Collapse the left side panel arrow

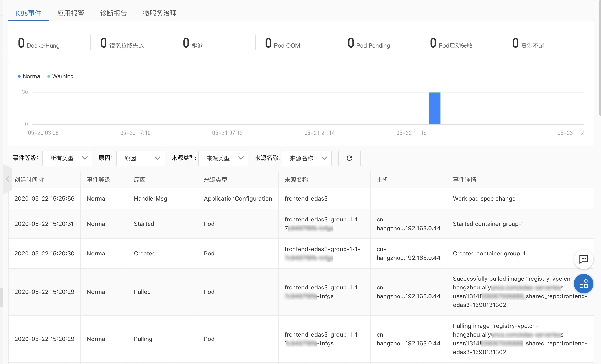point(7,179)
